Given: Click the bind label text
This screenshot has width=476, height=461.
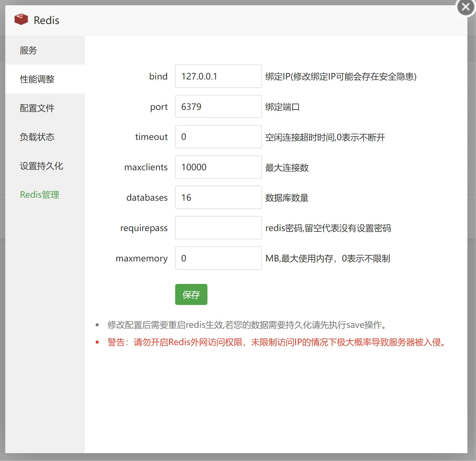Looking at the screenshot, I should pyautogui.click(x=158, y=76).
